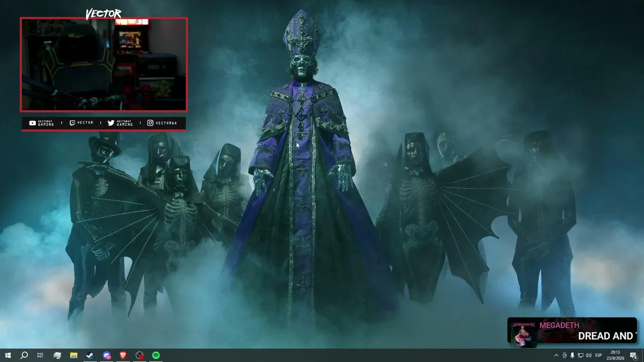Show hidden system tray icons
The width and height of the screenshot is (644, 362).
tap(556, 355)
